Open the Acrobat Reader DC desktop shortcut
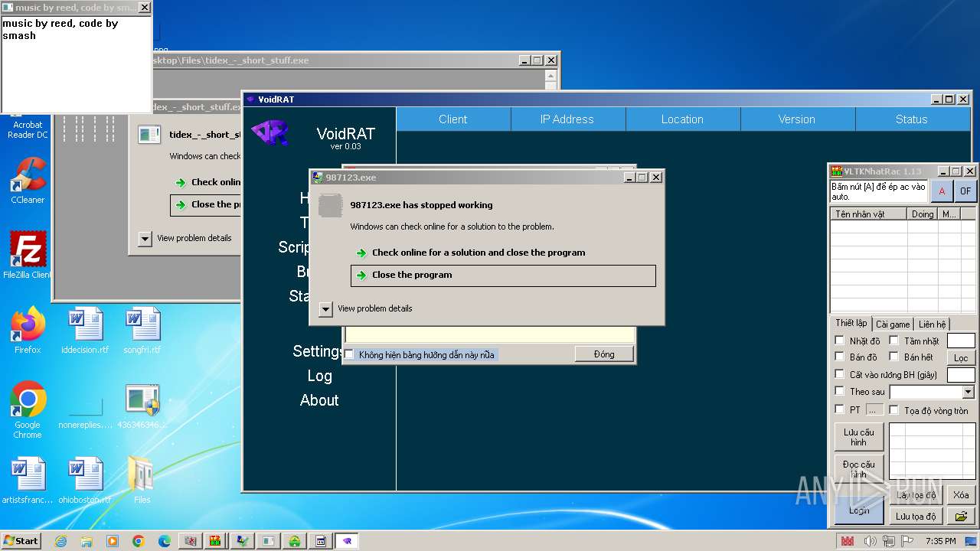Screen dimensions: 980x551 pos(28,129)
